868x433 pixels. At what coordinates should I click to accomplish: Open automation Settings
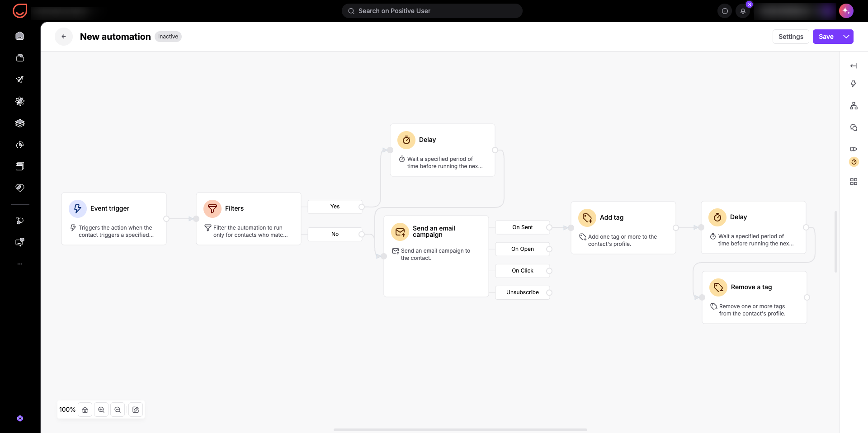coord(791,37)
